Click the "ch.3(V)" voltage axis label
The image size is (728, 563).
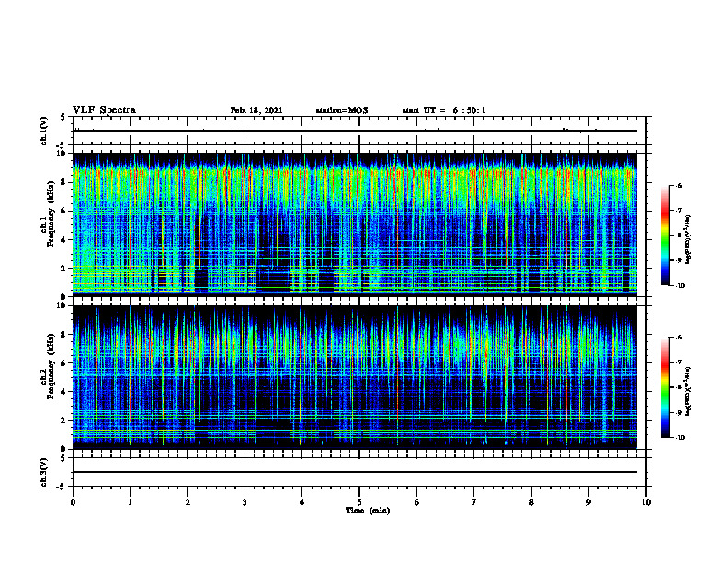tap(44, 472)
